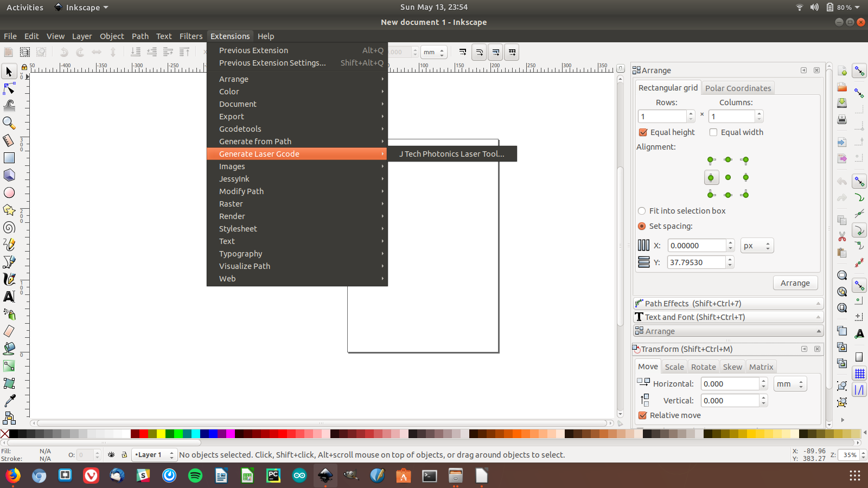This screenshot has width=868, height=488.
Task: Select the Measure tool
Action: [x=9, y=140]
